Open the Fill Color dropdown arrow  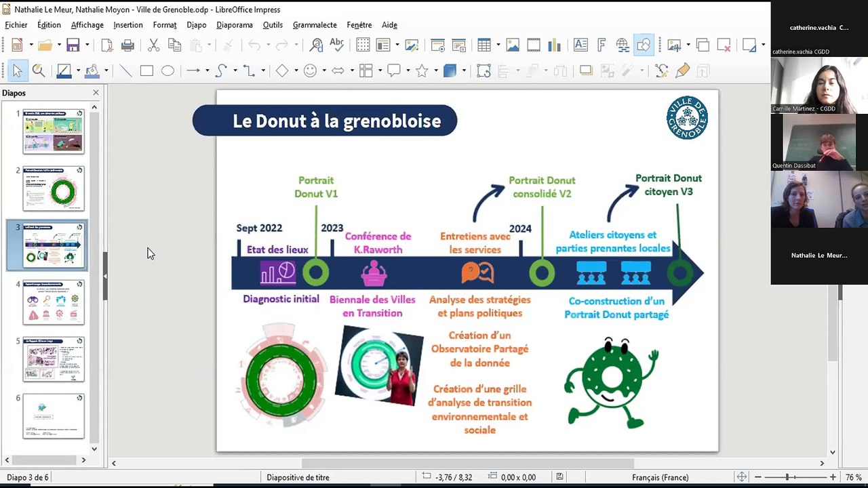[106, 70]
